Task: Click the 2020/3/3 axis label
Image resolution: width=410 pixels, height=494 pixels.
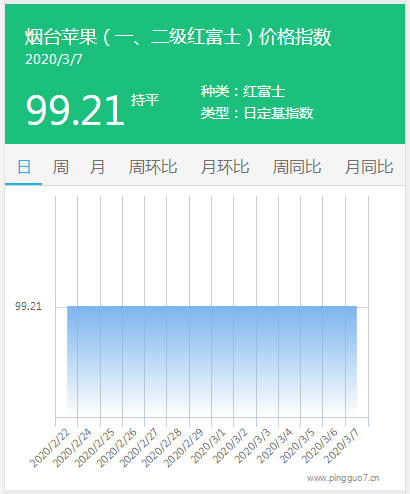Action: (x=253, y=446)
